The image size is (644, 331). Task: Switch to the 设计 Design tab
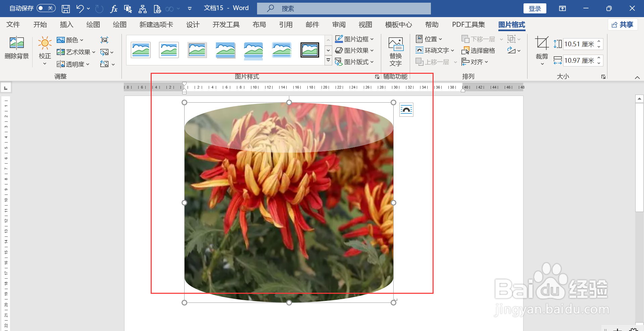click(x=193, y=24)
